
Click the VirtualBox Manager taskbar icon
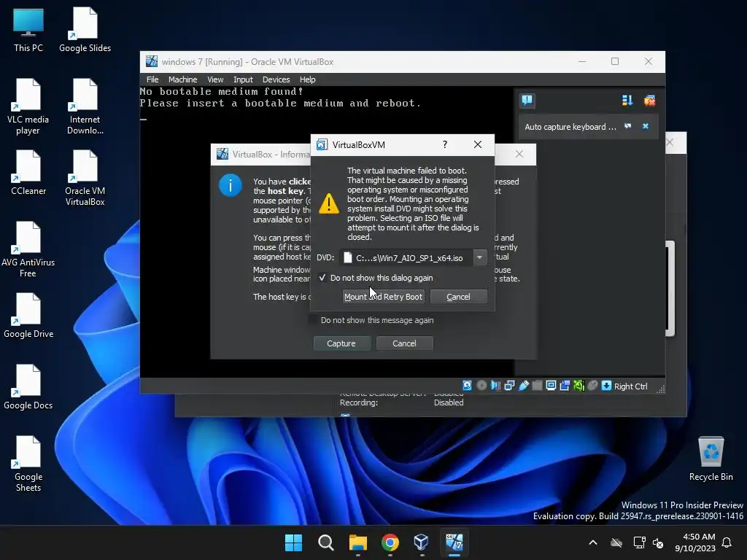422,542
